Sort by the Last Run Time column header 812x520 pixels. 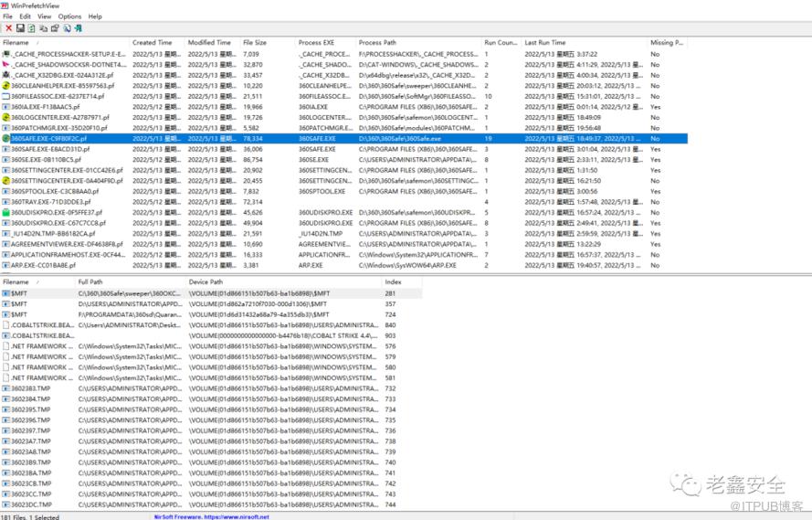[544, 43]
